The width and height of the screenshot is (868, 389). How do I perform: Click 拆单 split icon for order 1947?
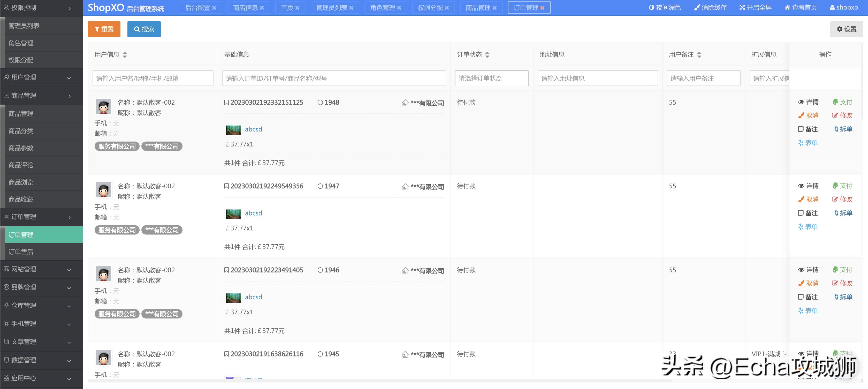[x=843, y=213]
